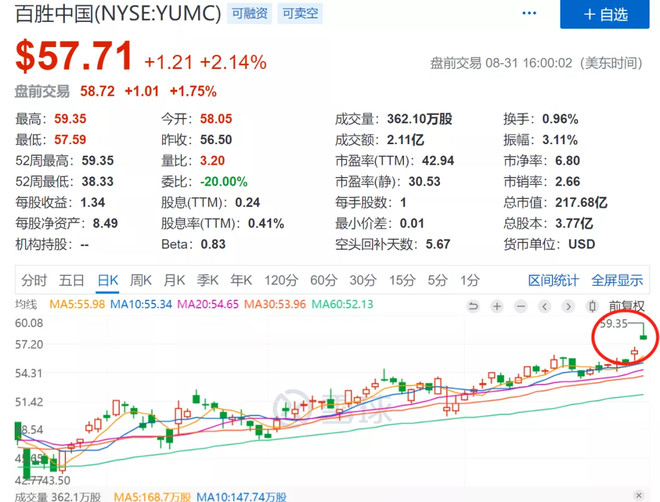Click the 最高 value 59.35
This screenshot has width=660, height=502.
point(70,119)
